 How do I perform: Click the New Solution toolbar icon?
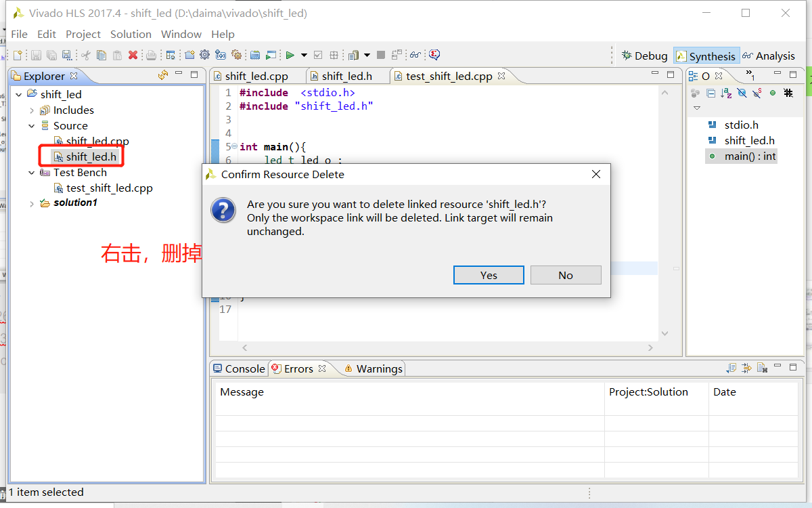tap(221, 55)
